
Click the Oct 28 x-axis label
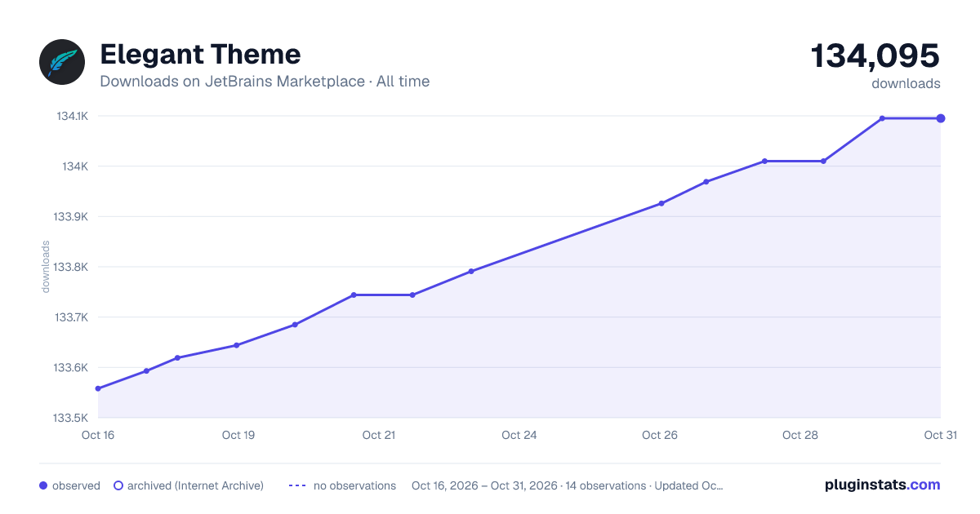point(800,435)
